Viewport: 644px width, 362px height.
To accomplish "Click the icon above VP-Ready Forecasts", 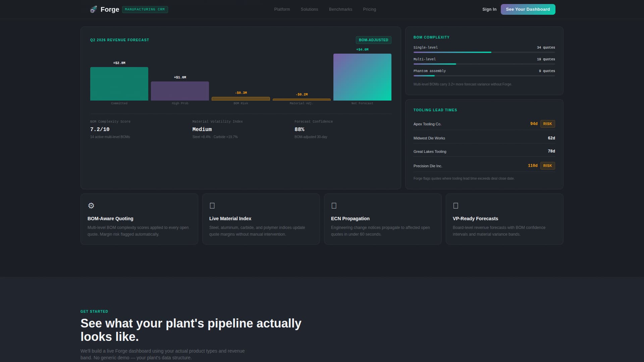I will tap(455, 205).
